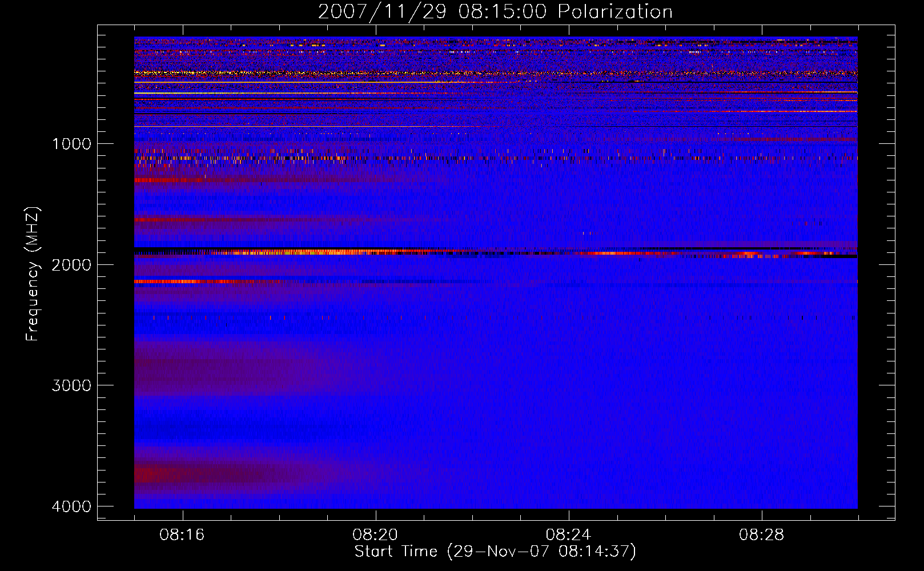Image resolution: width=924 pixels, height=571 pixels.
Task: Select the 'Start Time (29-Nov-07 08:14:37)' label
Action: (495, 552)
